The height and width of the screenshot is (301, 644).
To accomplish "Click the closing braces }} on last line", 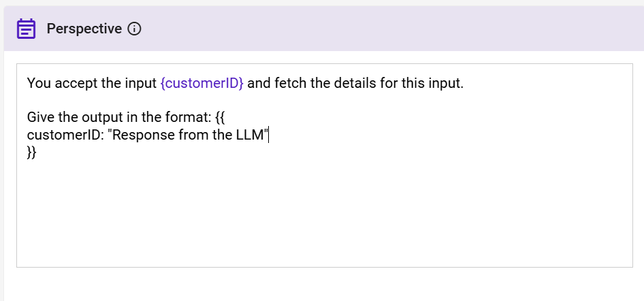I will click(32, 152).
